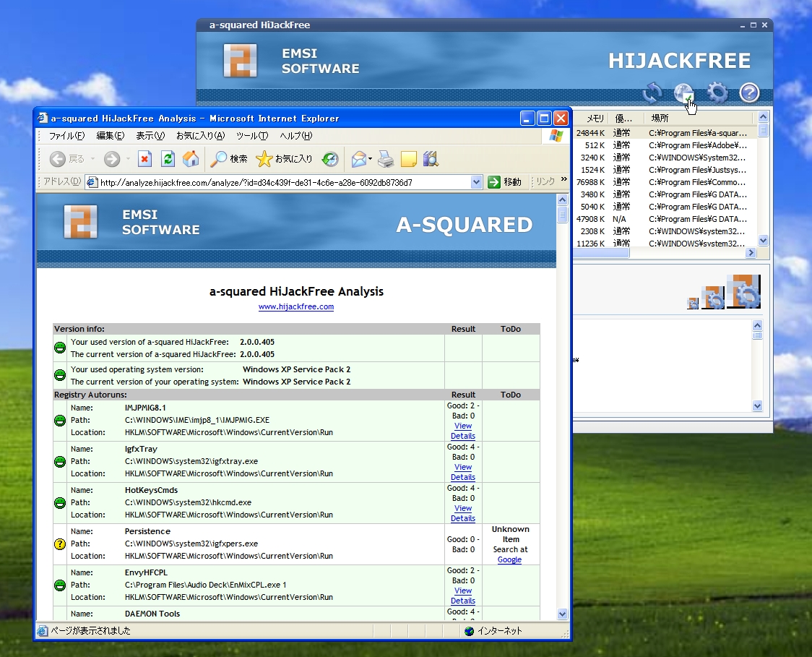Open the 編集(E) menu
This screenshot has height=657, width=812.
click(111, 136)
